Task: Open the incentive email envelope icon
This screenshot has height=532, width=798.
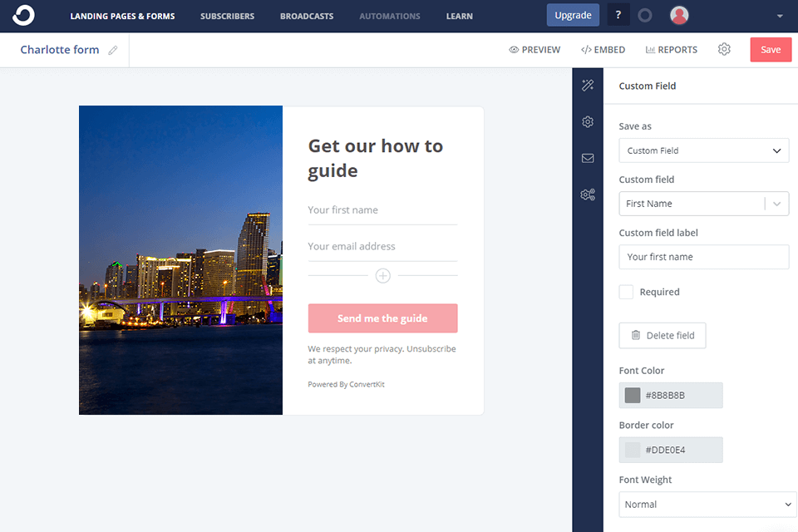Action: tap(588, 158)
